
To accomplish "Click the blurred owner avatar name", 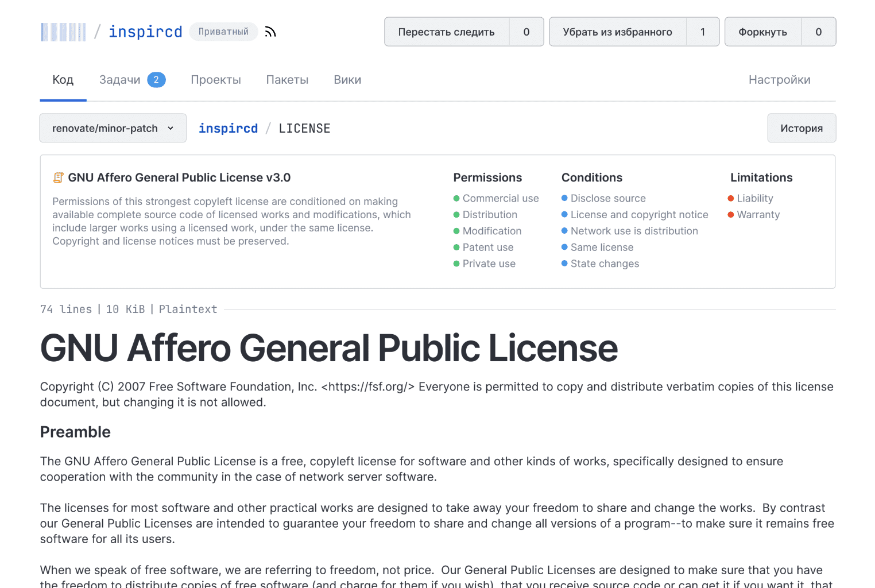I will point(63,32).
